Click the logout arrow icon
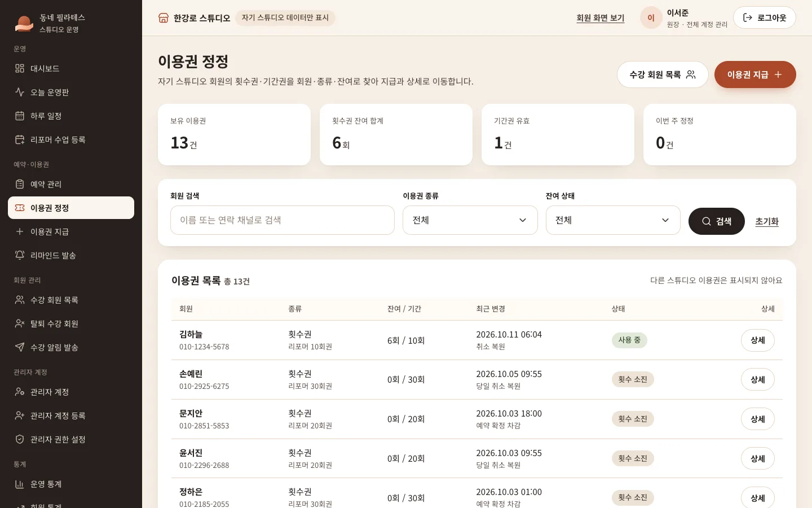812x508 pixels. click(748, 17)
